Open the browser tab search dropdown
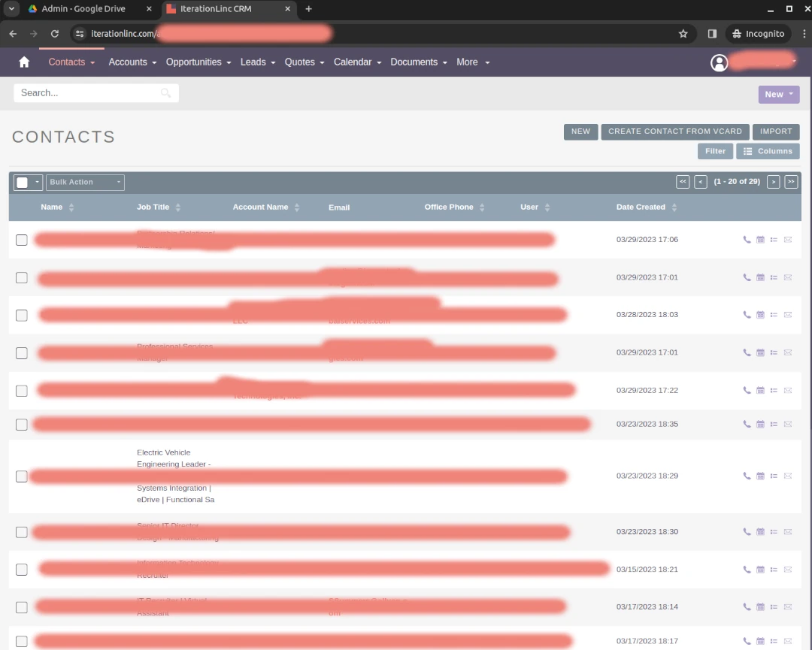 [x=11, y=9]
